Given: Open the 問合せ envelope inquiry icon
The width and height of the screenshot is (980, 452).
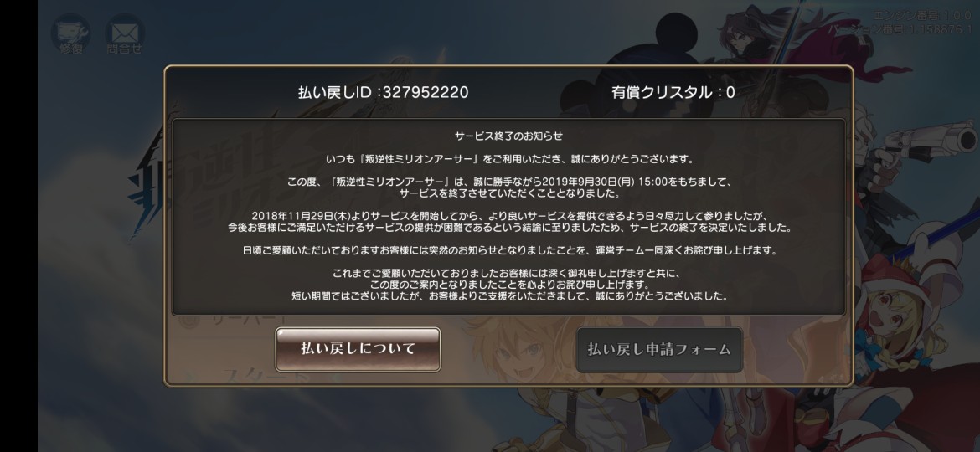Looking at the screenshot, I should pyautogui.click(x=124, y=33).
